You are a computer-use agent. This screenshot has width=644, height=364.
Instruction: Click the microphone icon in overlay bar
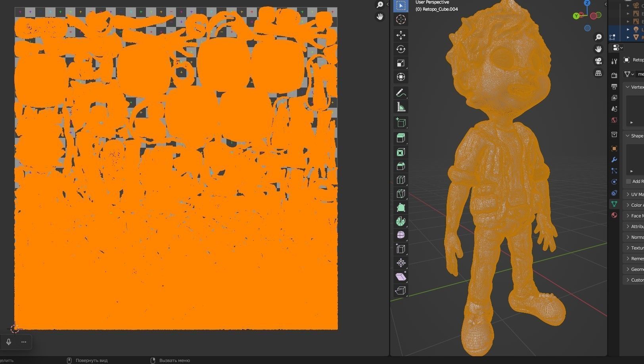point(9,342)
